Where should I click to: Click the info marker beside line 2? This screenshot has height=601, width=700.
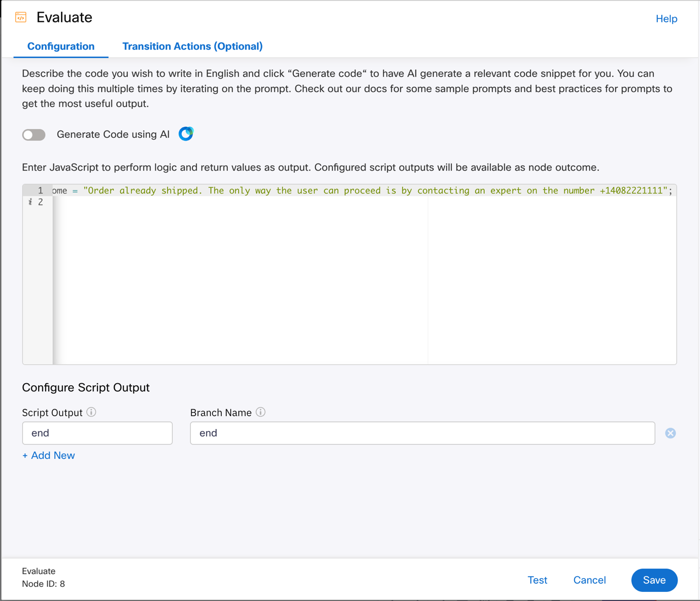(30, 202)
